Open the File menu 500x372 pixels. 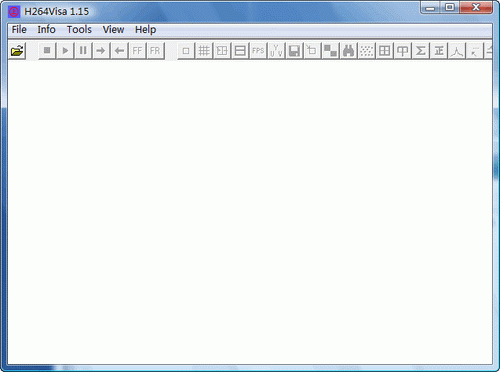click(x=19, y=30)
